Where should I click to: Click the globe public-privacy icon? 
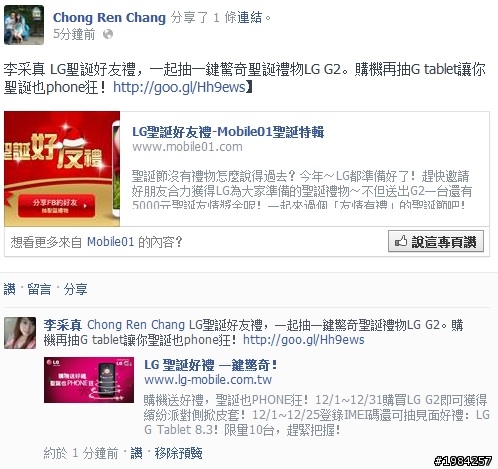108,34
